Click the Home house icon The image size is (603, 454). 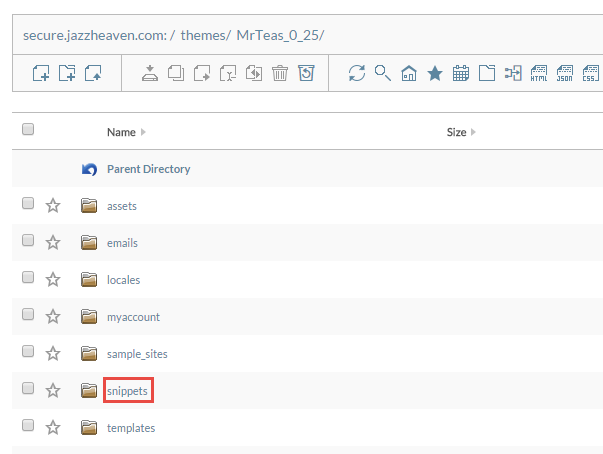click(x=409, y=73)
